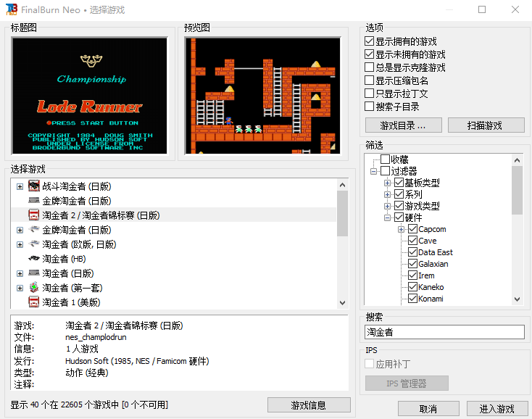Screen dimensions: 532x419
Task: Enable 搜索子目录 option
Action: (x=369, y=107)
